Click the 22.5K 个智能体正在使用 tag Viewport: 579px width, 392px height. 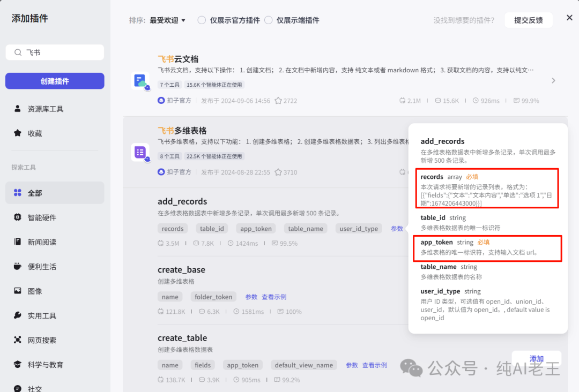tap(214, 156)
